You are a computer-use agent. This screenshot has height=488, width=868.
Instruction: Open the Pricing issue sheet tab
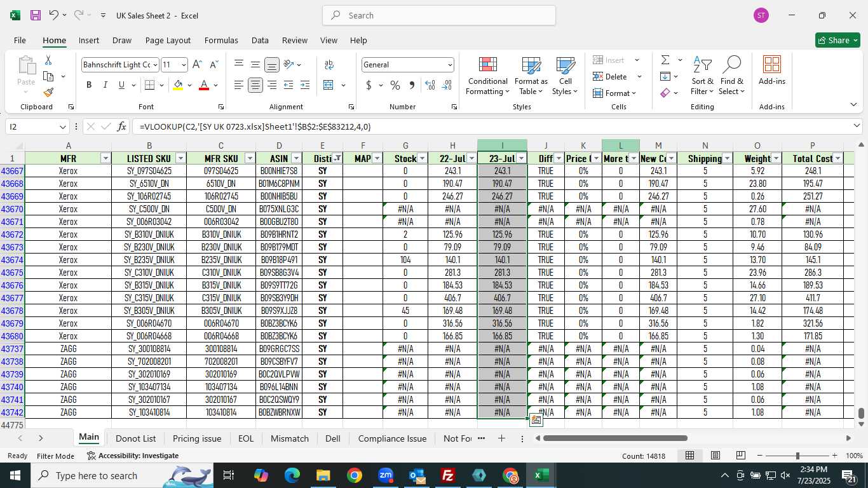(197, 438)
